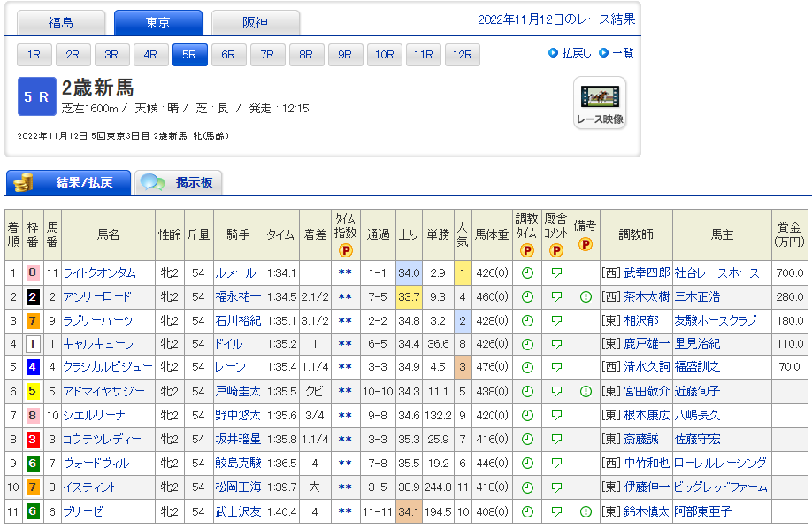Viewport: 812px width, 529px height.
Task: Open time index stars for ラブリーハーツ
Action: pos(345,321)
